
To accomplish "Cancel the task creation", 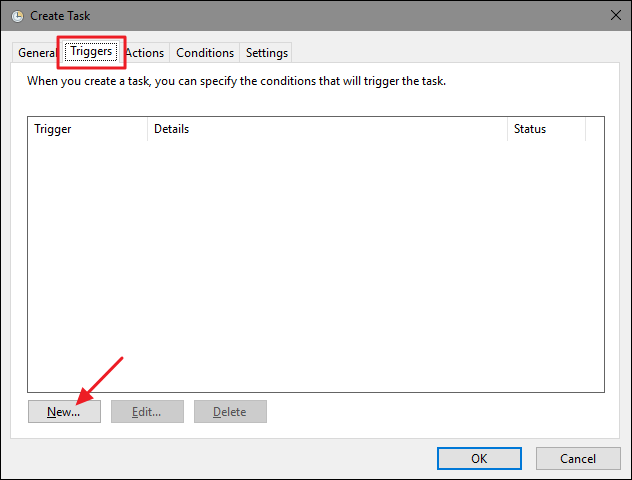I will tap(578, 458).
